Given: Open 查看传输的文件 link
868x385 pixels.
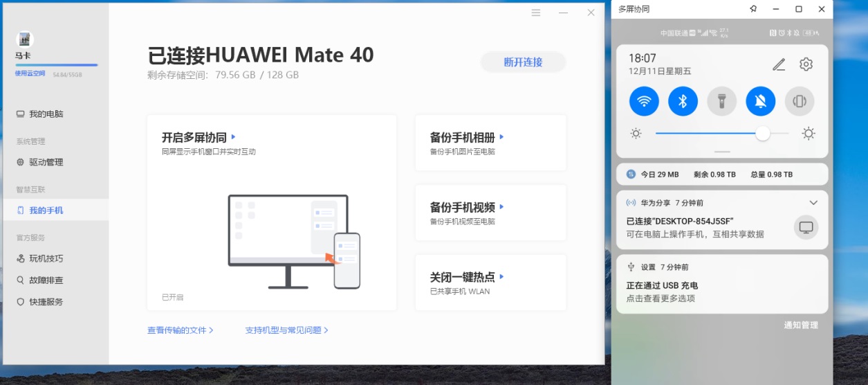Looking at the screenshot, I should pyautogui.click(x=181, y=330).
